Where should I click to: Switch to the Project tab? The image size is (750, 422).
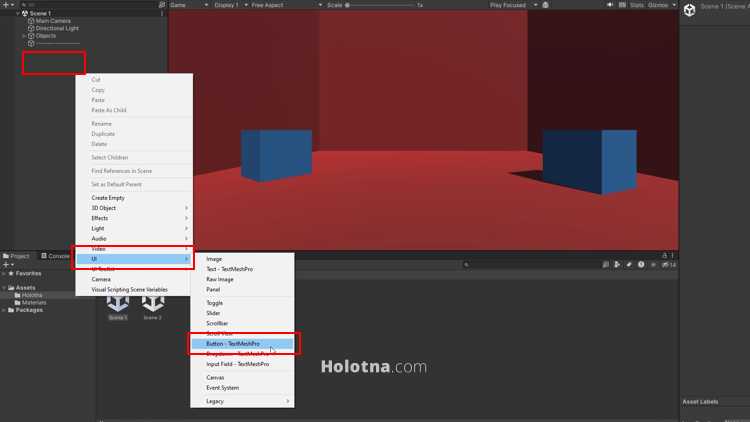(x=16, y=256)
